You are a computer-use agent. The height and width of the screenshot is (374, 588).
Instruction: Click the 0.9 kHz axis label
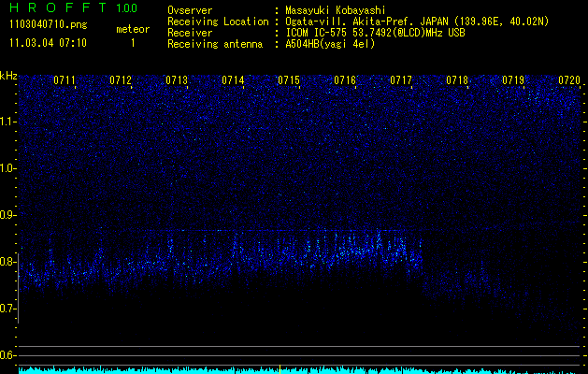coord(8,215)
